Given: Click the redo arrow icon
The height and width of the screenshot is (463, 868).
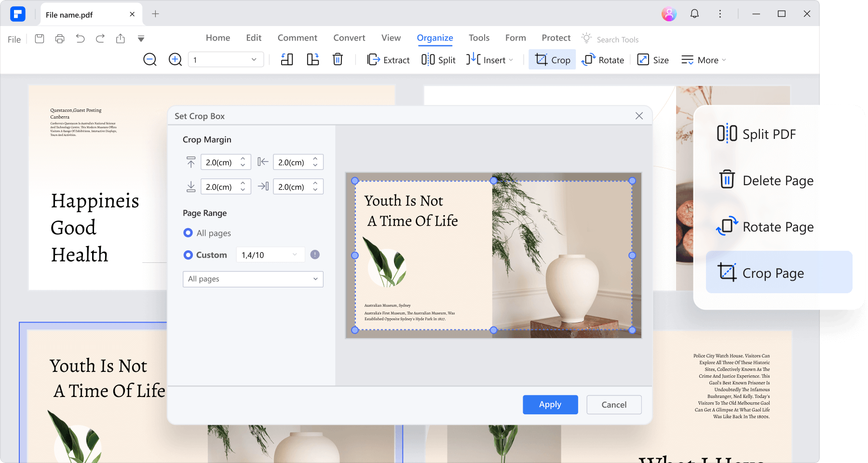Looking at the screenshot, I should point(100,39).
